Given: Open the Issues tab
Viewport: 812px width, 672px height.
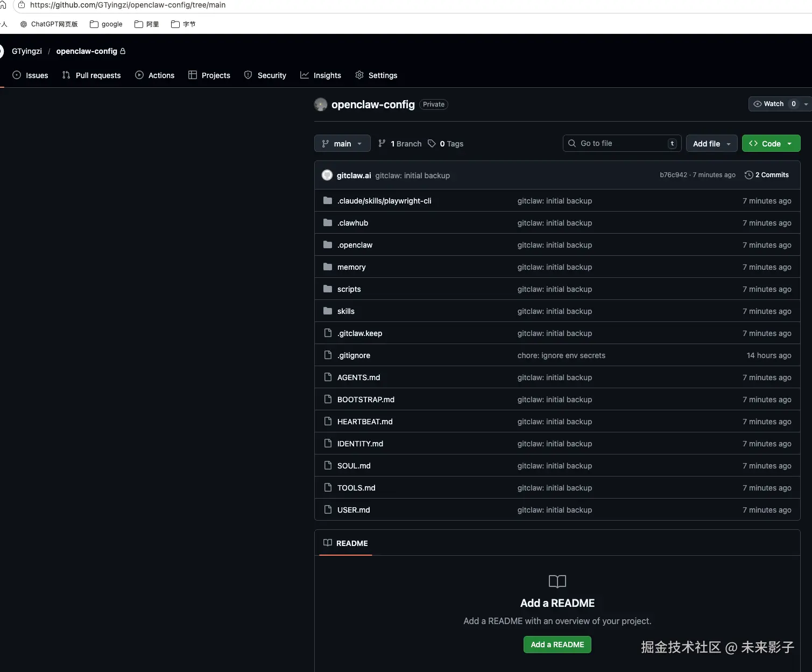Looking at the screenshot, I should click(30, 75).
